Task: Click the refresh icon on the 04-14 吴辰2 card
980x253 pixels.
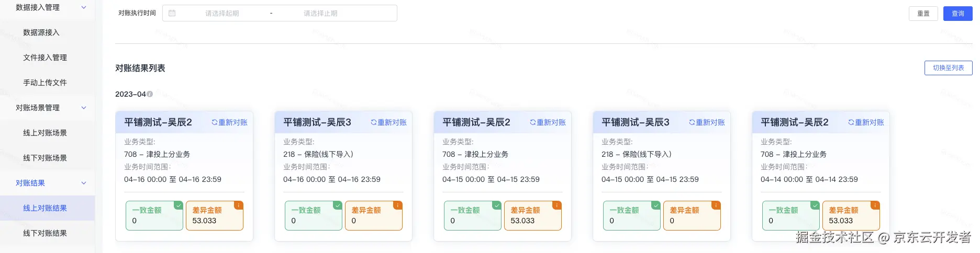Action: coord(851,122)
